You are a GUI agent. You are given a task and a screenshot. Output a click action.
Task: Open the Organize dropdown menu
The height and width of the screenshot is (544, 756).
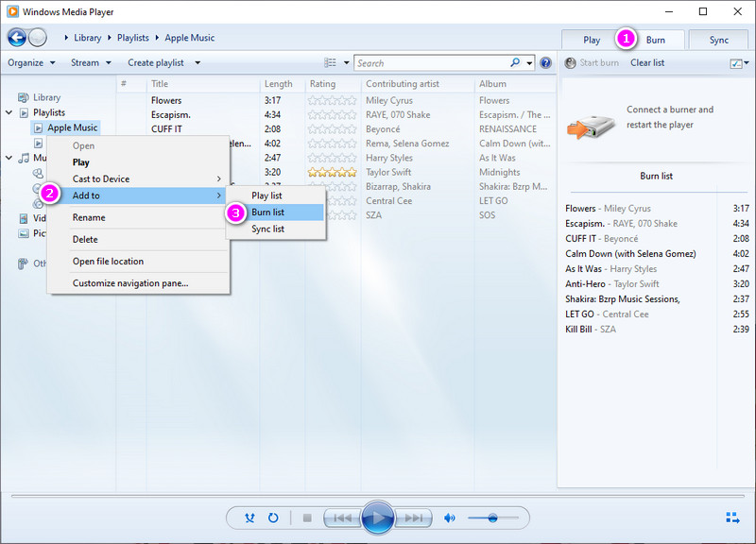pos(31,62)
